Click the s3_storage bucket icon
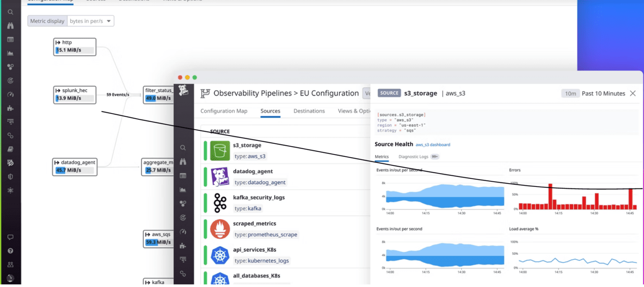Image resolution: width=644 pixels, height=287 pixels. tap(220, 151)
